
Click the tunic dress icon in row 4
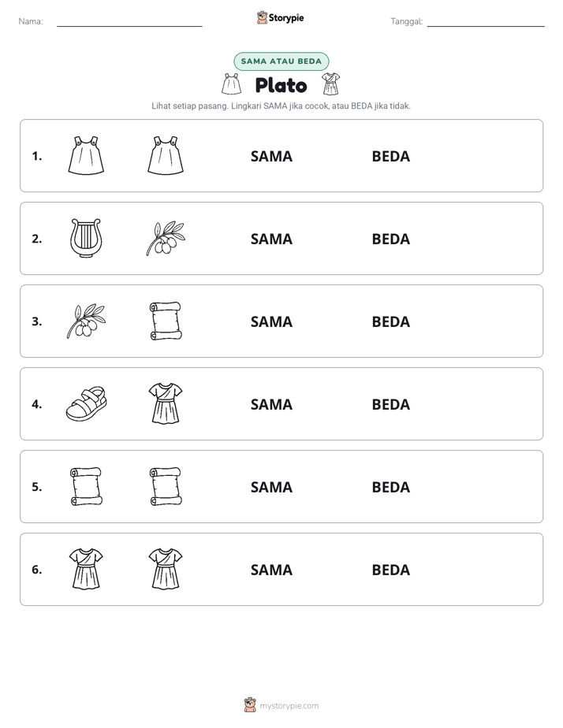[166, 403]
